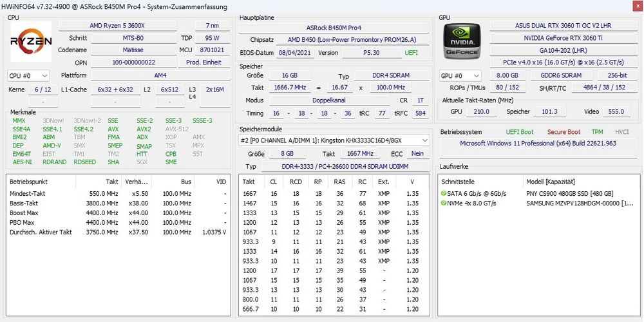Image resolution: width=644 pixels, height=322 pixels.
Task: Click the AMD Ryzen logo
Action: tap(31, 42)
